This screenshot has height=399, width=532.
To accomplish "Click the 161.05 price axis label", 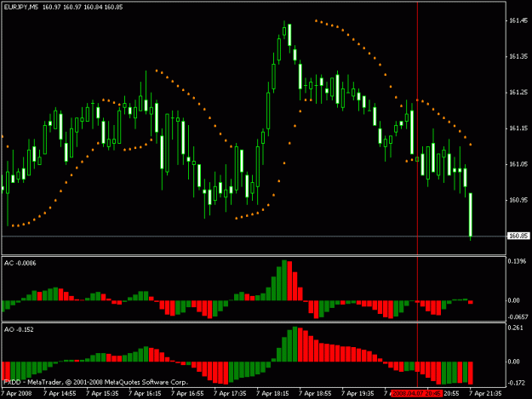I will point(518,164).
